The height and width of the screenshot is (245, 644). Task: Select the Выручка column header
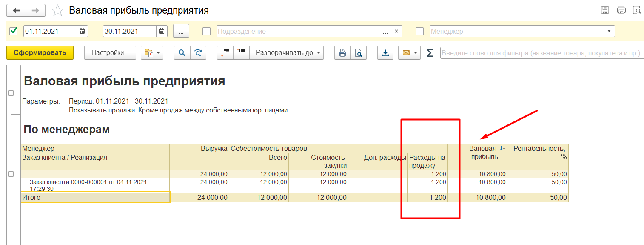point(199,157)
